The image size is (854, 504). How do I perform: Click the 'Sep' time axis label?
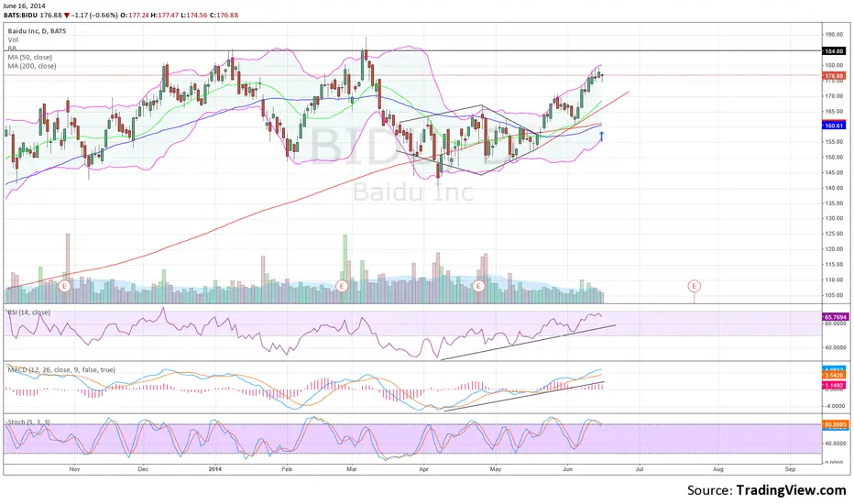click(x=790, y=469)
